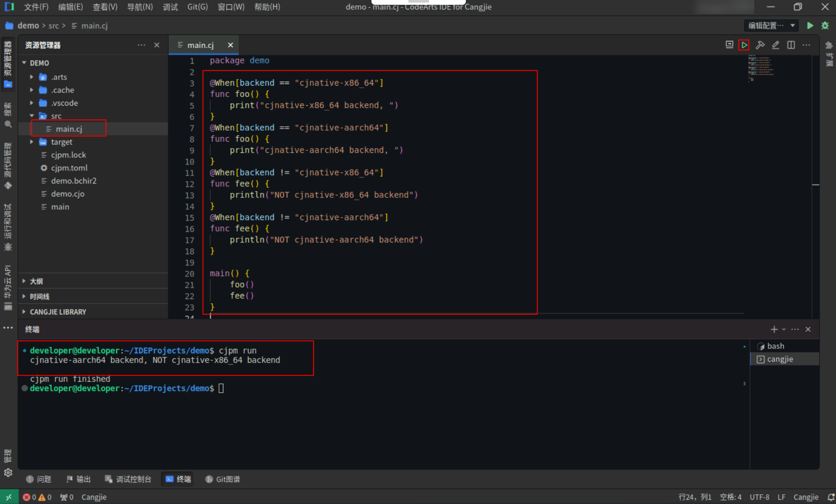Expand the .vscode folder

pos(64,103)
